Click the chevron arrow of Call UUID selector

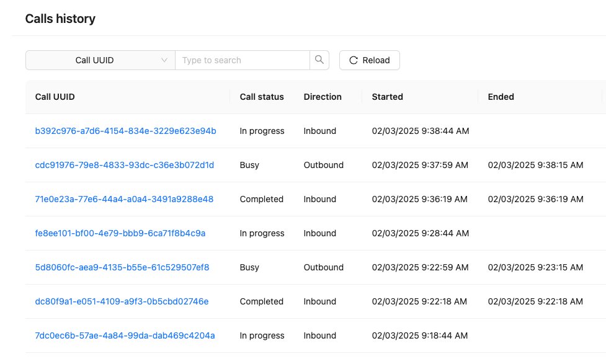(164, 60)
